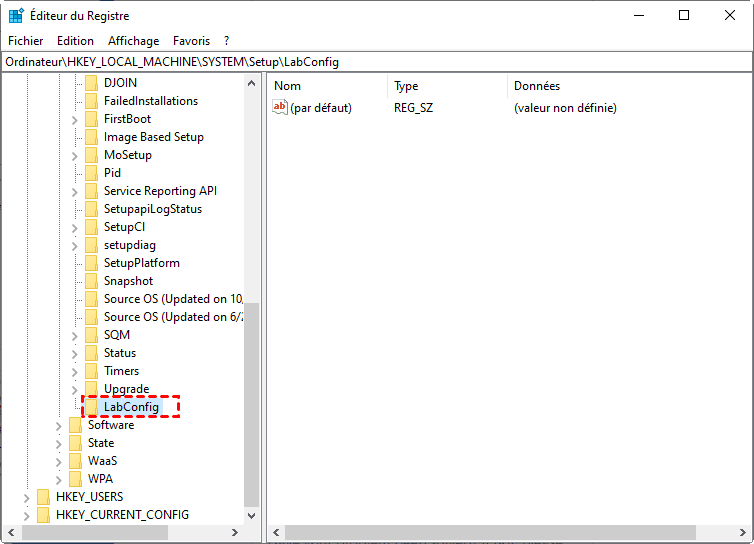The width and height of the screenshot is (754, 544).
Task: Select the DJOIN folder icon
Action: 91,83
